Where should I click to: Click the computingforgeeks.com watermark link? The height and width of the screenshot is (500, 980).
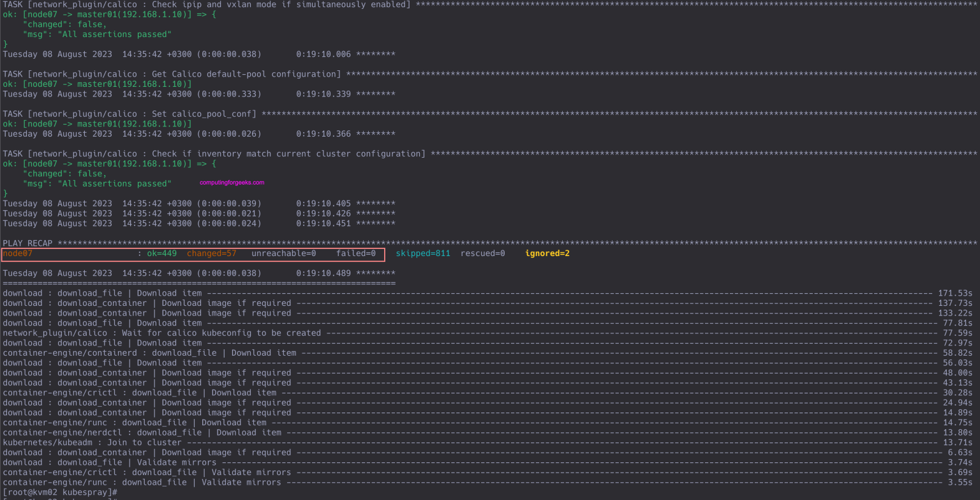(x=232, y=183)
